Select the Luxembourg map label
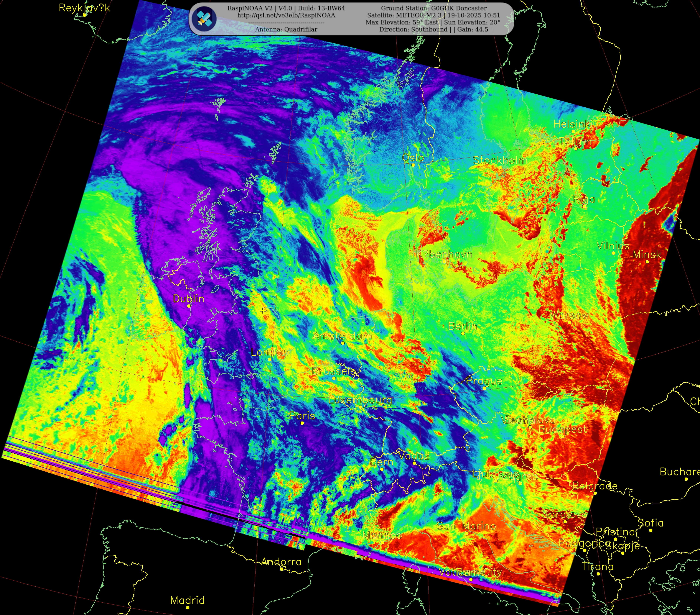This screenshot has width=700, height=615. tap(360, 400)
